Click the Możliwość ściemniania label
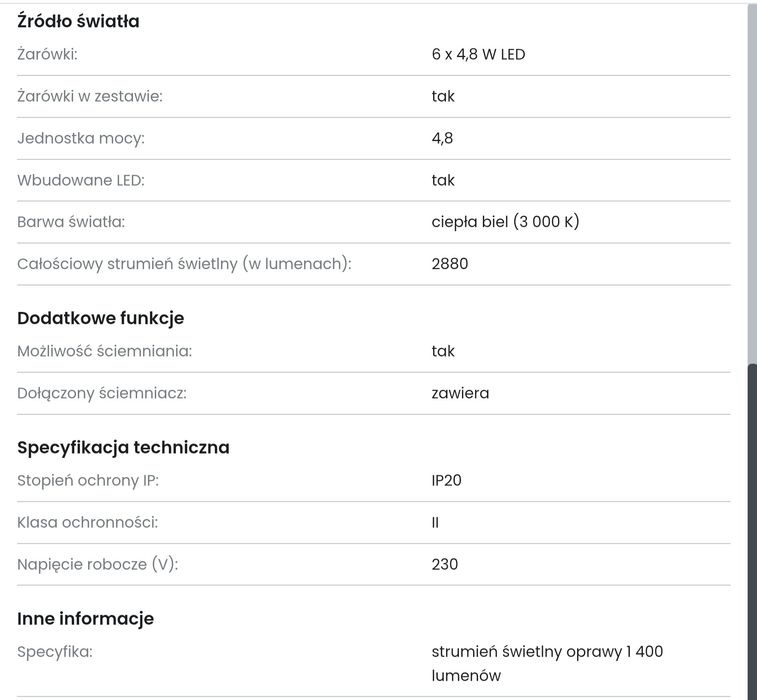This screenshot has width=757, height=700. click(x=104, y=351)
